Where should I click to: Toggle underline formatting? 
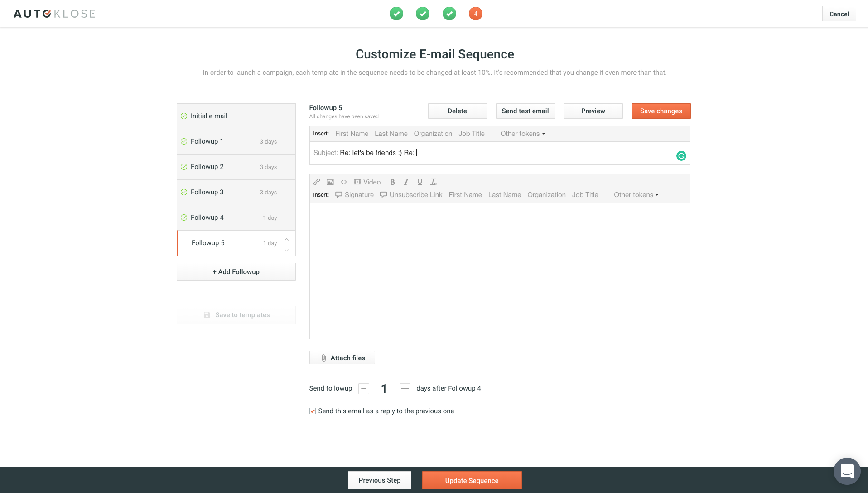coord(420,182)
